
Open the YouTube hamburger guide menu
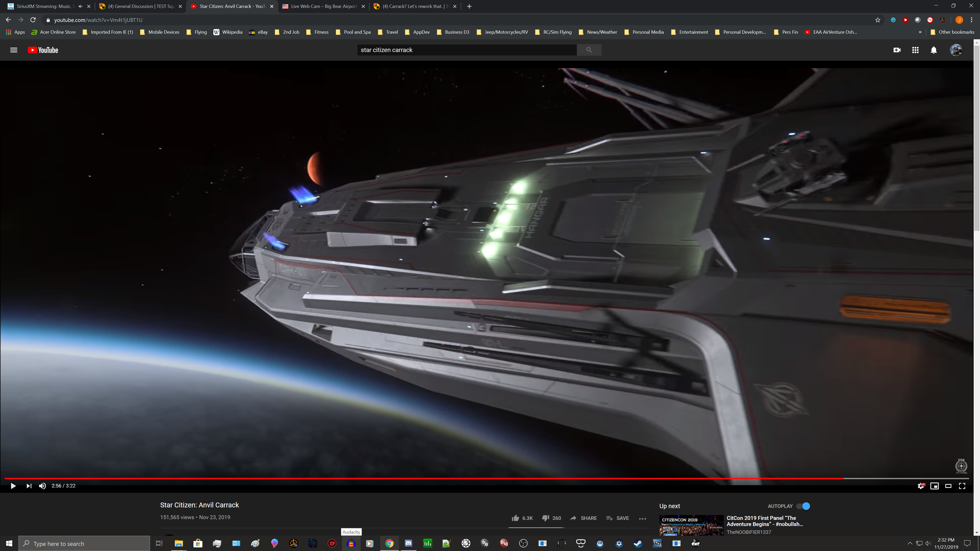coord(14,50)
